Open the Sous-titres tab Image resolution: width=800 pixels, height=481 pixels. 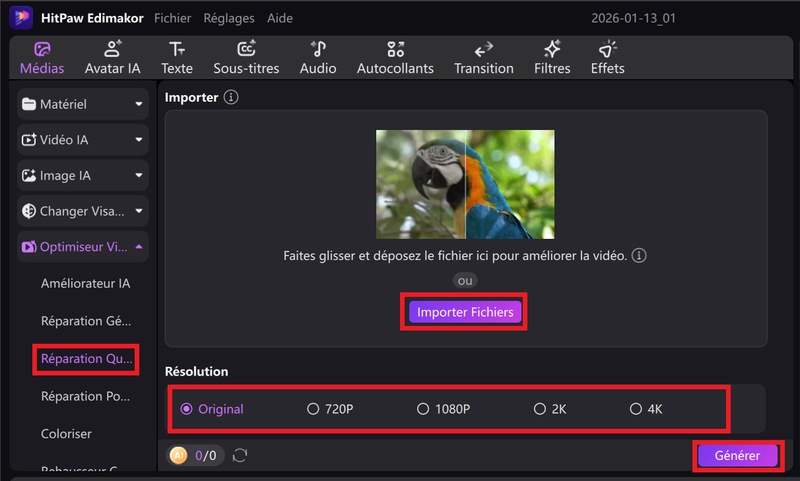246,58
